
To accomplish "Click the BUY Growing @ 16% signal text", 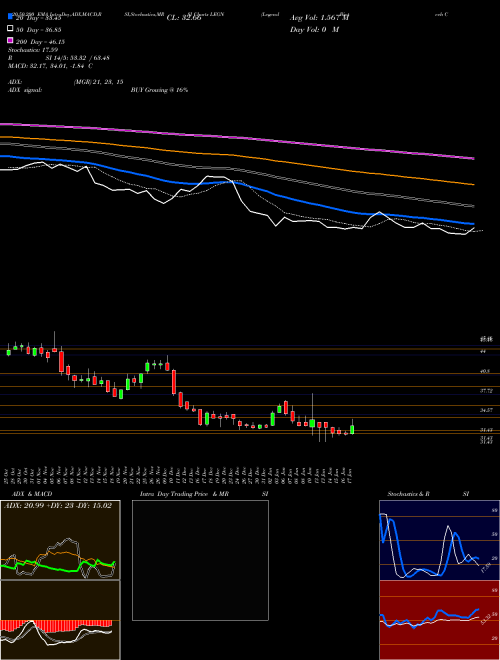I will point(159,90).
